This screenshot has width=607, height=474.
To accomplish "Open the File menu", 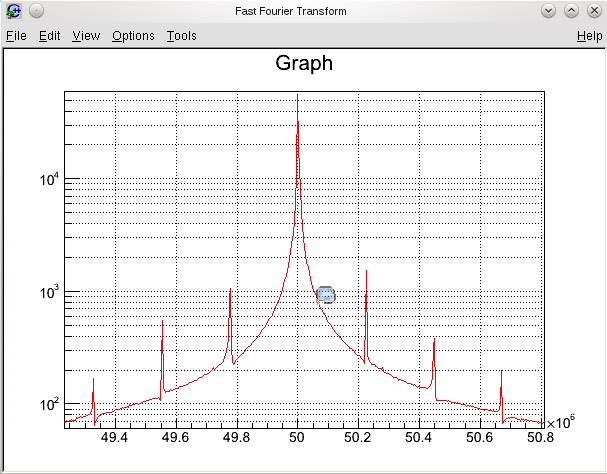I will pyautogui.click(x=16, y=36).
